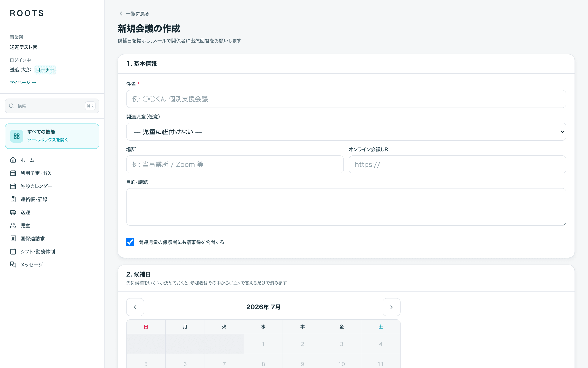
Task: Go to previous month in calendar
Action: coord(135,307)
